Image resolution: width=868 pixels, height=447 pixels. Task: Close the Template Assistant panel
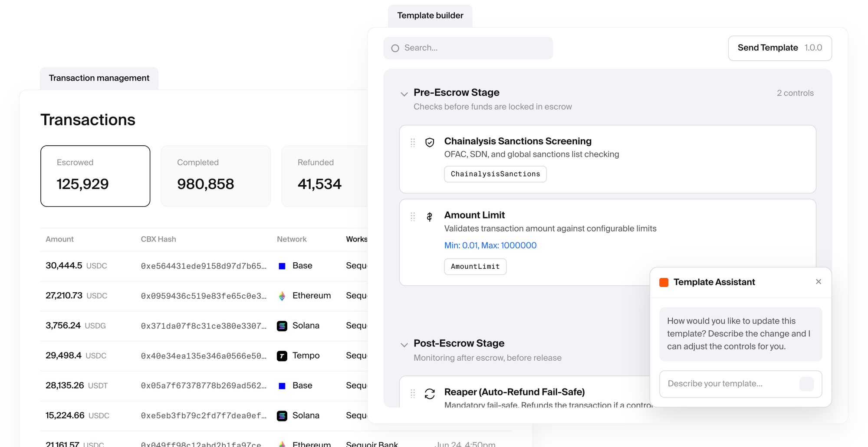819,282
